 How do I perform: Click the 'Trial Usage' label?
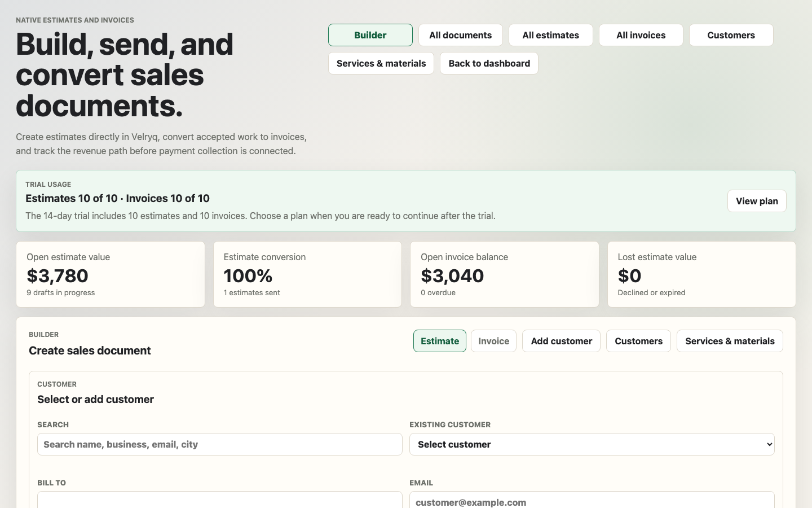[x=48, y=185]
